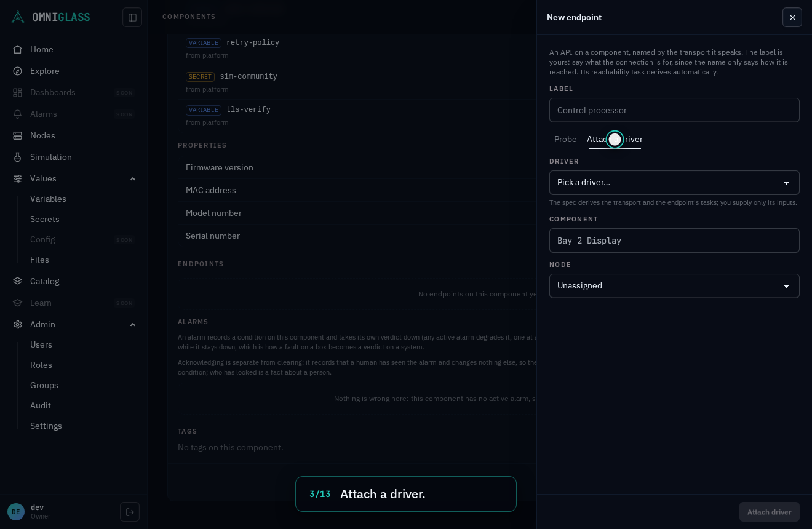Open Settings under Admin
The width and height of the screenshot is (812, 529).
[x=46, y=426]
